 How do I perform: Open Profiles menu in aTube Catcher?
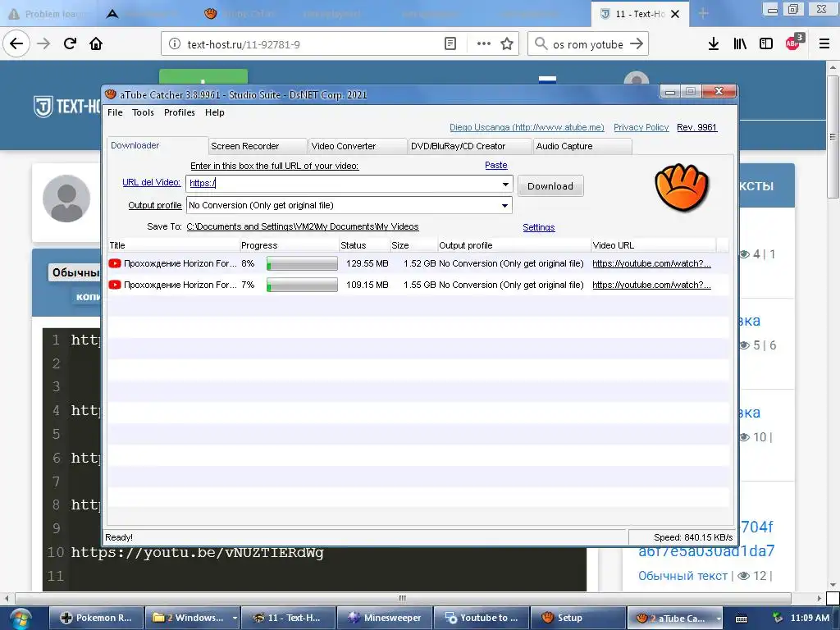pyautogui.click(x=179, y=112)
